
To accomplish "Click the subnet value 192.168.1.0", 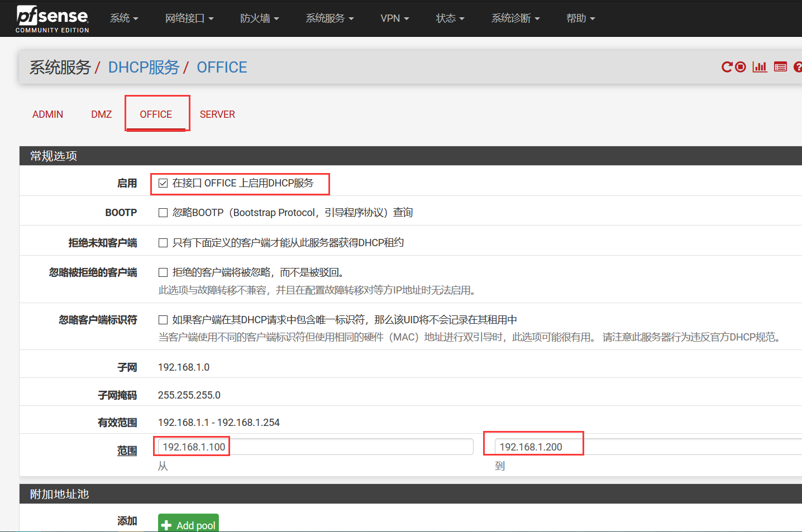I will click(184, 367).
